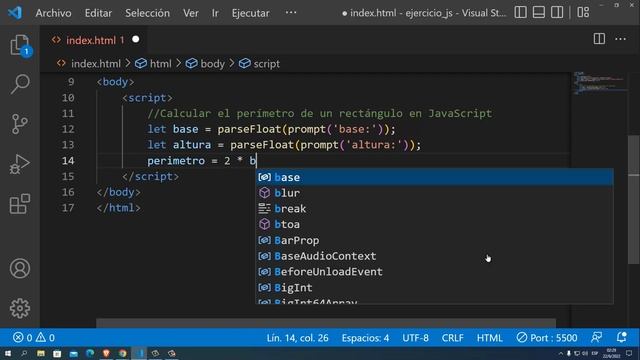The image size is (640, 360).
Task: Open the Windows taskbar search icon
Action: coord(24,353)
